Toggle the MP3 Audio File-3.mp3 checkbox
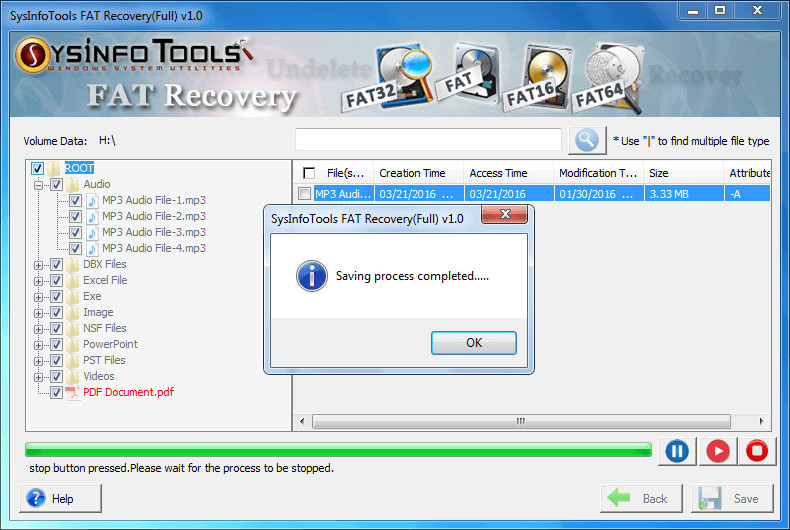Image resolution: width=790 pixels, height=530 pixels. [76, 232]
